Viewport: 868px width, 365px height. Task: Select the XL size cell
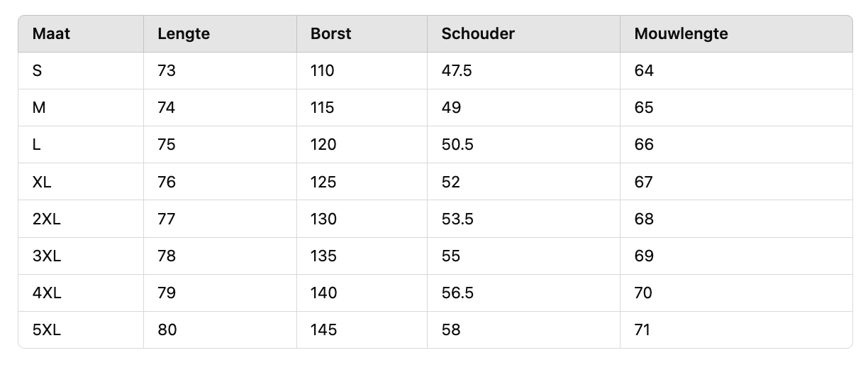pos(42,182)
